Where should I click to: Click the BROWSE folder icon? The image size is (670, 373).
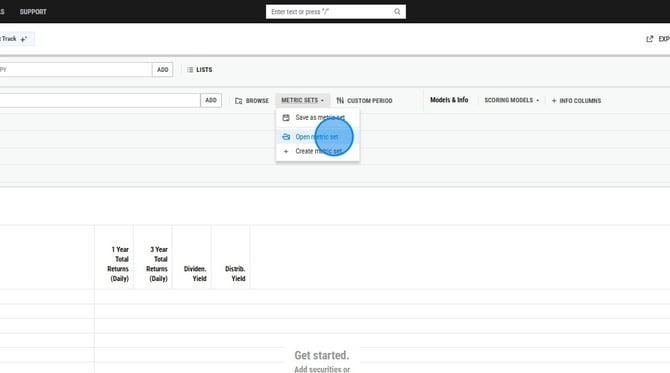point(238,101)
